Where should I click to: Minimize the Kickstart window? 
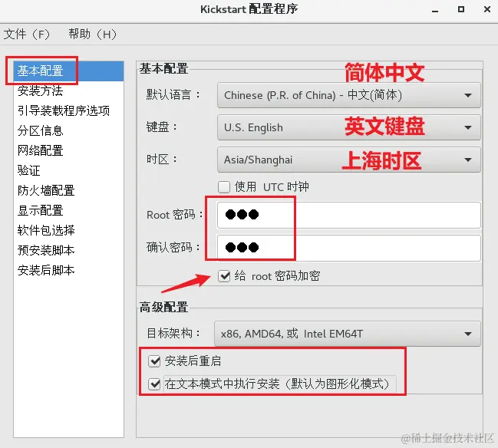pyautogui.click(x=435, y=10)
